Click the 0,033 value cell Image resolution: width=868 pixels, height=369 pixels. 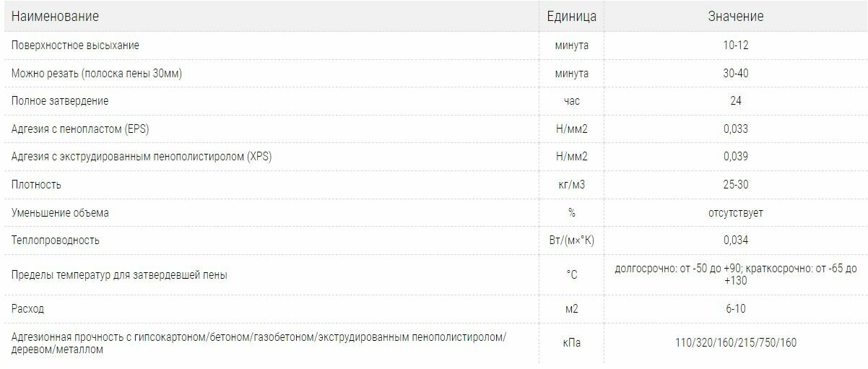[735, 129]
